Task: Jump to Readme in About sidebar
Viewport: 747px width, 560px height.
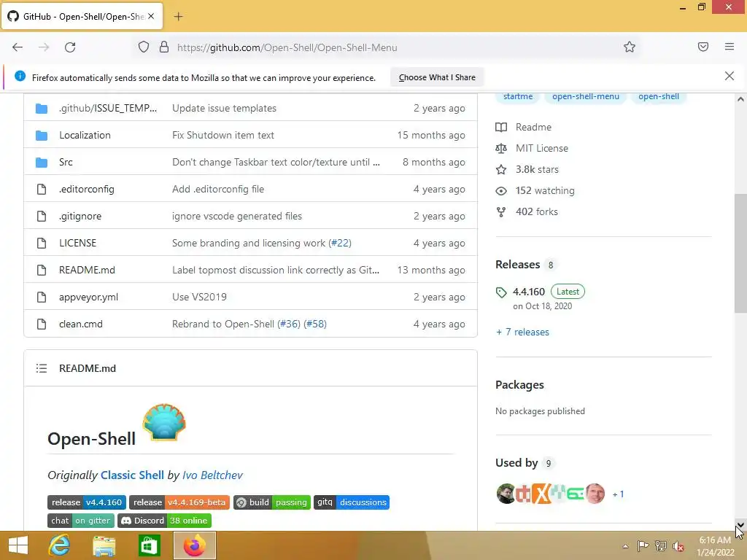Action: [x=533, y=127]
